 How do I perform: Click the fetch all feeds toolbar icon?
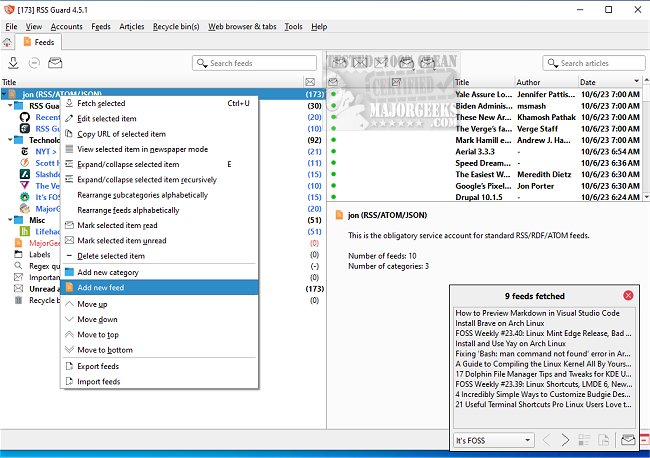point(13,63)
